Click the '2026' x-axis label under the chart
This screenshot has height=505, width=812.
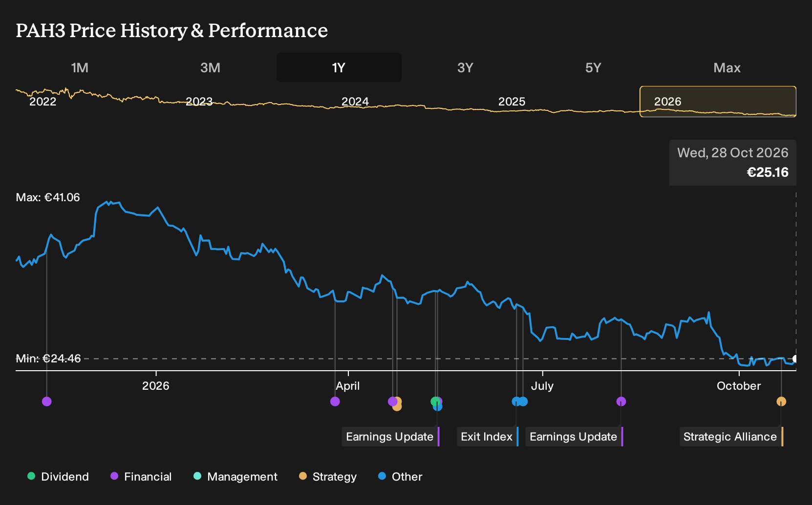tap(156, 386)
